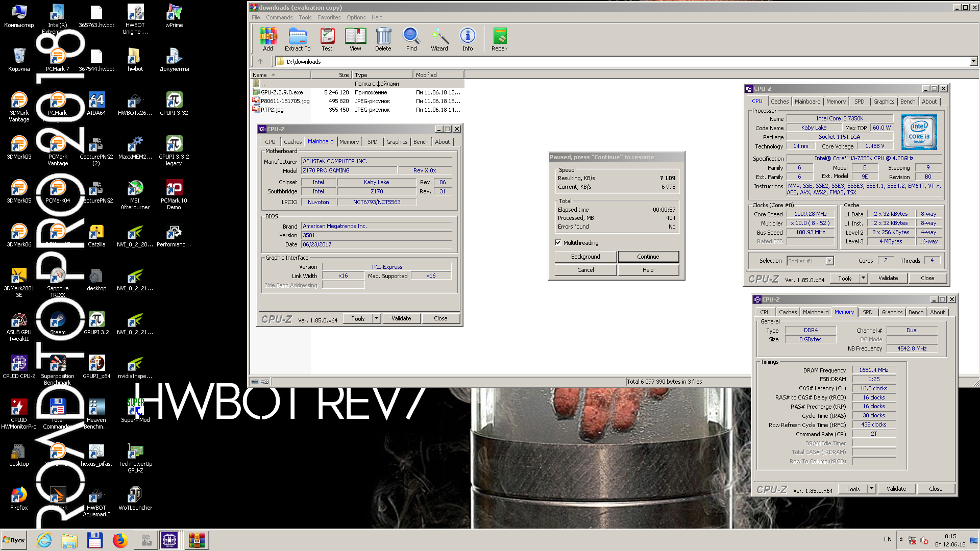Click the CPU-Z taskbar icon

pos(169,540)
